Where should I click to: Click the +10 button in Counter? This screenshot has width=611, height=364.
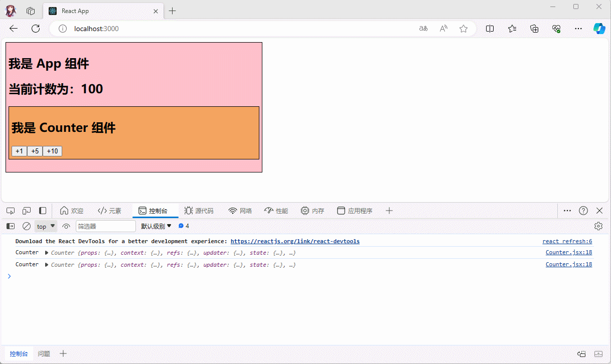click(52, 151)
